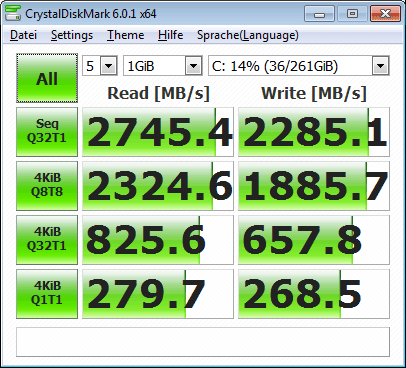The height and width of the screenshot is (368, 406).
Task: Open the Hilfe menu
Action: click(170, 35)
